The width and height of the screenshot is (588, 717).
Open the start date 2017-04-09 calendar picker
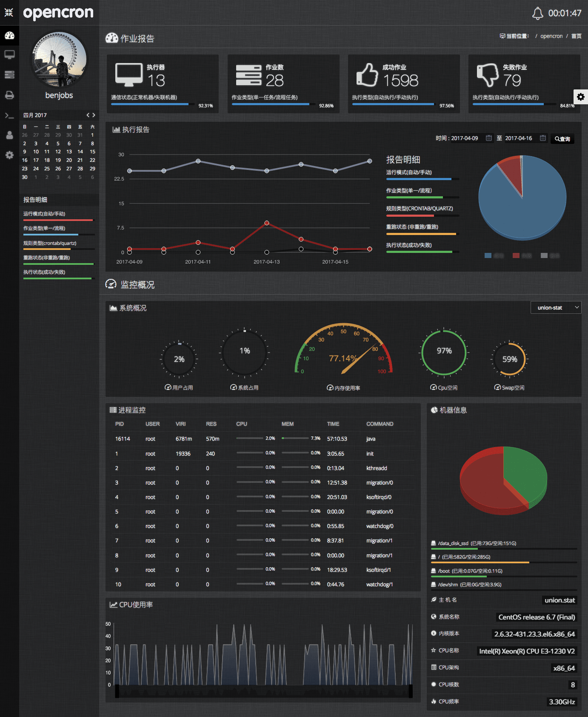tap(489, 138)
